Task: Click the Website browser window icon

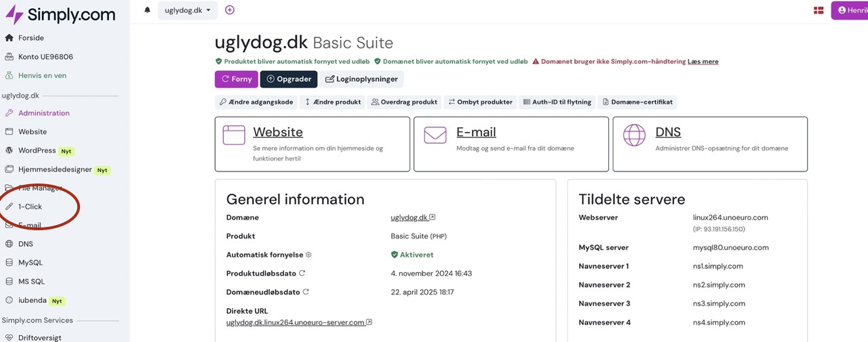Action: pyautogui.click(x=234, y=135)
